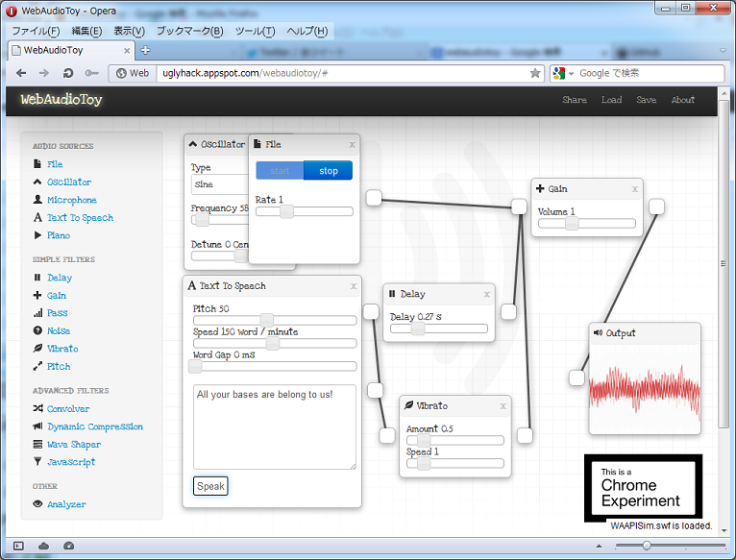736x560 pixels.
Task: Add a Pass filter from sidebar
Action: click(58, 312)
